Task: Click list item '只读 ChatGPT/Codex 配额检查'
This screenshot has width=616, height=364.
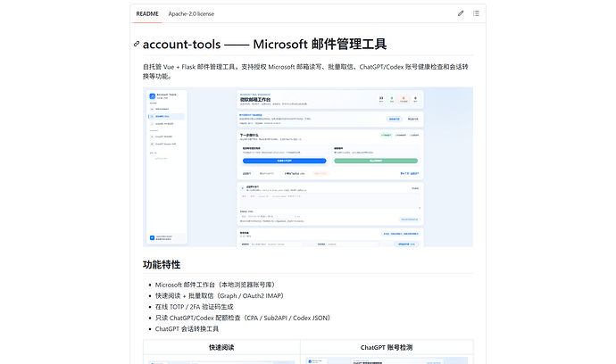Action: click(x=243, y=318)
